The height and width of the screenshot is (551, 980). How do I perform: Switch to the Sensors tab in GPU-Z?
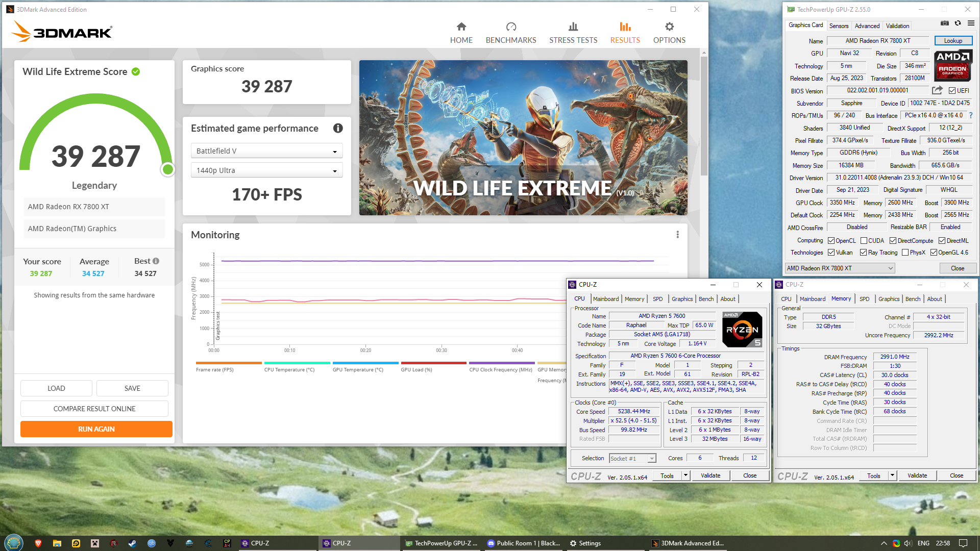point(839,26)
